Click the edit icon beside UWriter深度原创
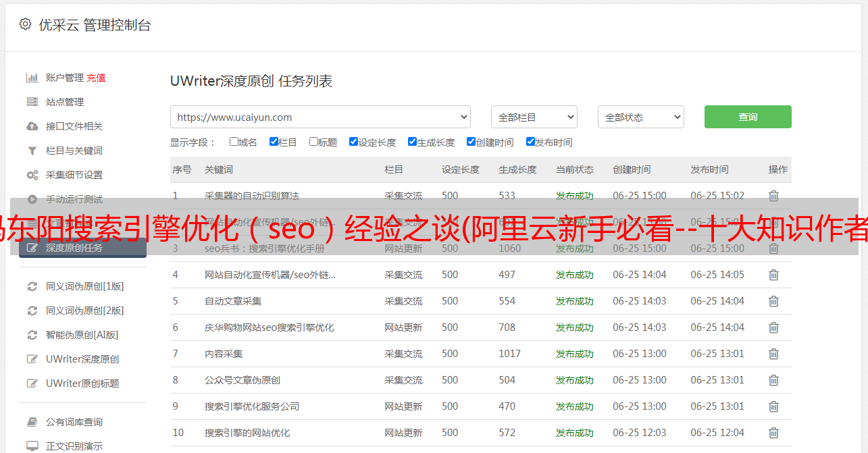This screenshot has height=453, width=868. pos(32,359)
